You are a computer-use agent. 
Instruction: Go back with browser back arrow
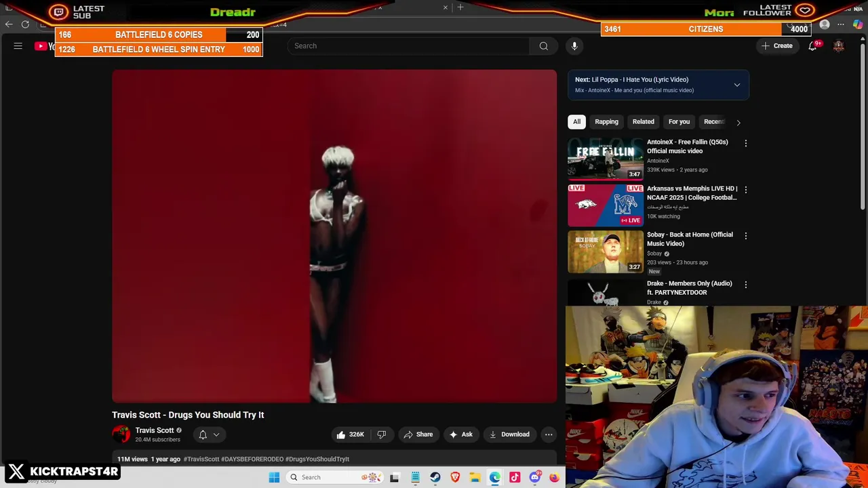[x=9, y=24]
